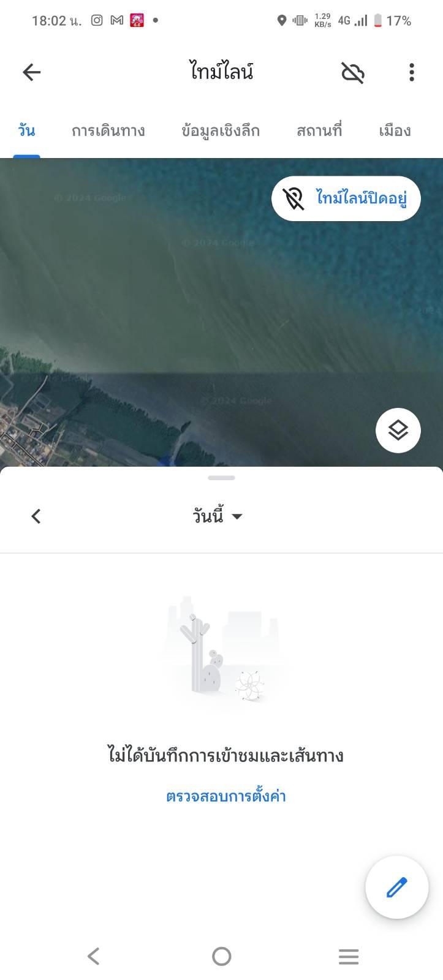Tap the bottom sheet drag handle
Image resolution: width=443 pixels, height=980 pixels.
pos(221,478)
